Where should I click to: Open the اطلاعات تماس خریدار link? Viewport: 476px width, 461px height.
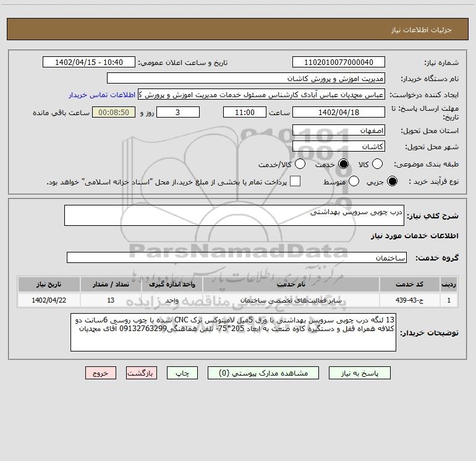point(102,95)
